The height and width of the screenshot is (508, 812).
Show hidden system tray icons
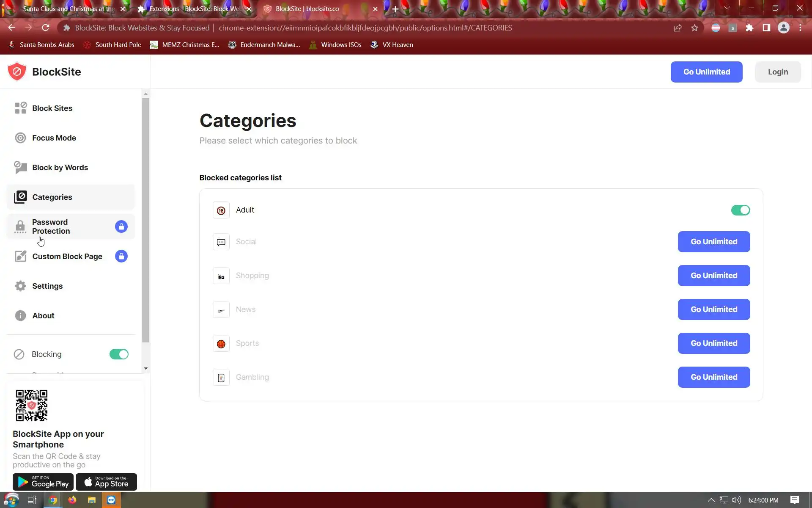[x=711, y=500]
